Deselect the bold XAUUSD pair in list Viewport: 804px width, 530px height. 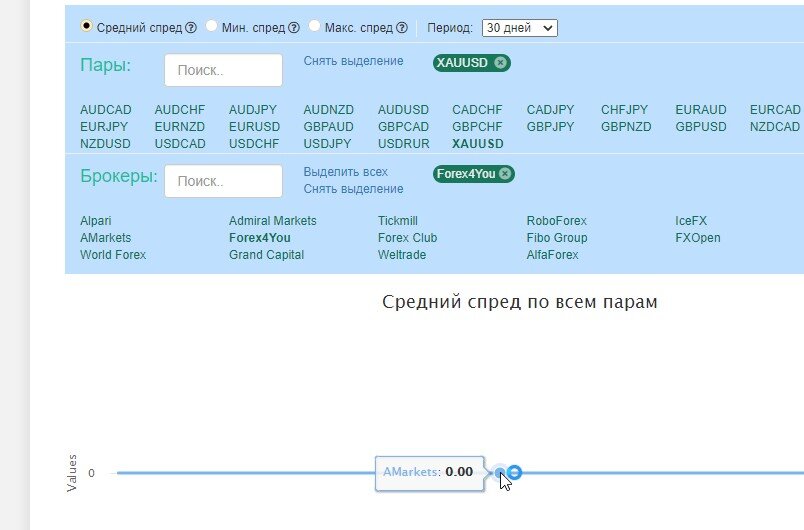(x=477, y=144)
